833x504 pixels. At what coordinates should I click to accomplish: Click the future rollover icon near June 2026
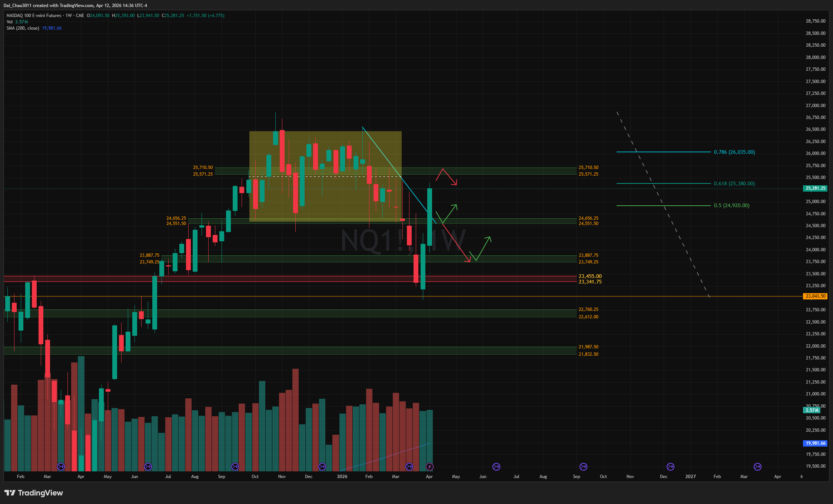point(496,467)
